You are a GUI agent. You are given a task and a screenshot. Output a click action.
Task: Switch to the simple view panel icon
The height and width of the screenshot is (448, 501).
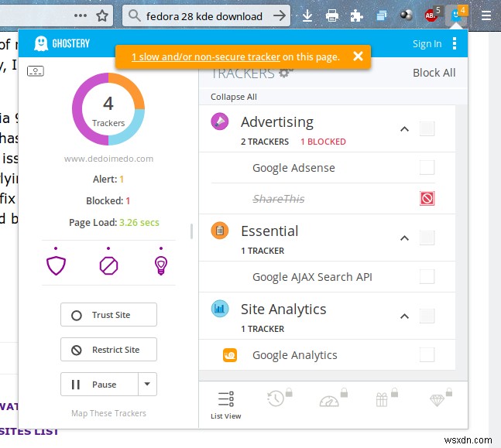click(x=36, y=71)
